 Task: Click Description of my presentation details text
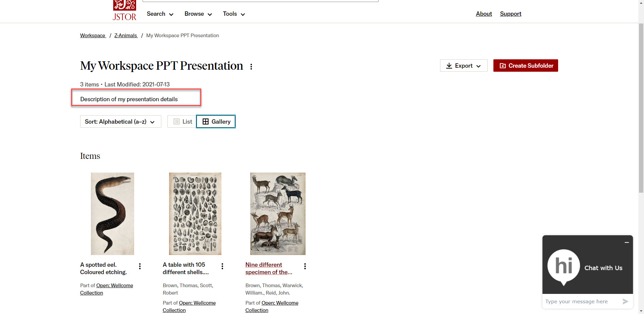coord(129,99)
